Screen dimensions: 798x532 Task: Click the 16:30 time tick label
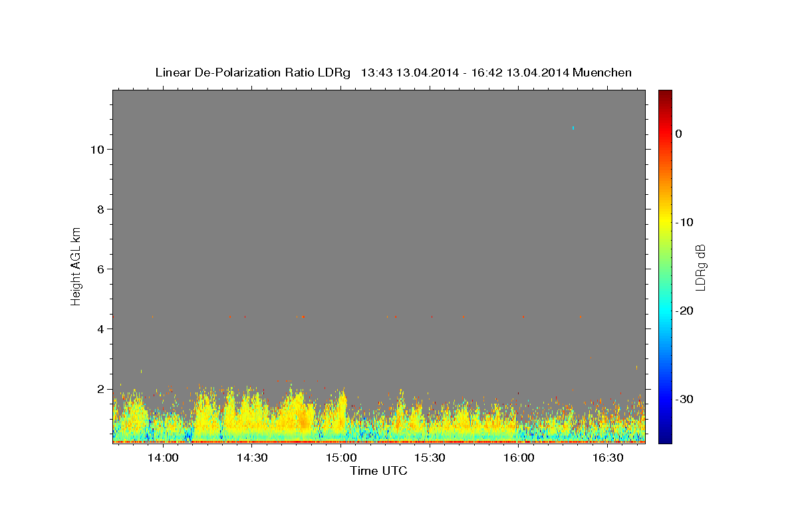[608, 458]
